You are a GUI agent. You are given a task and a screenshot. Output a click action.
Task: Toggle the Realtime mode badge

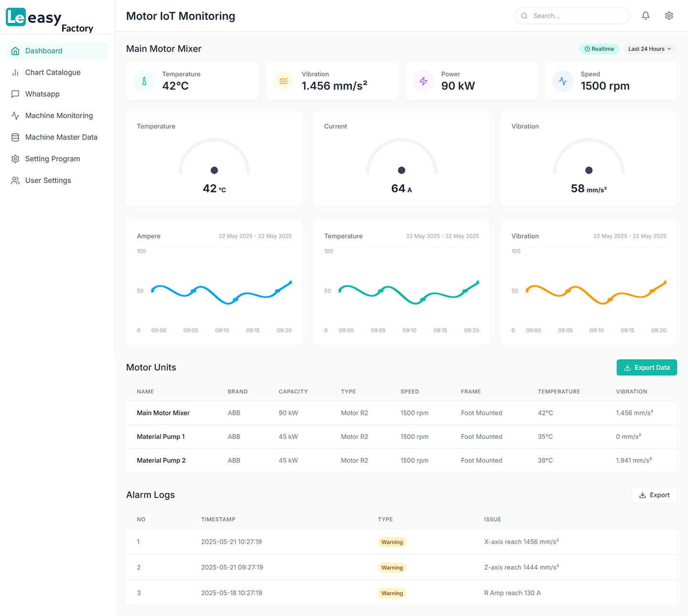[x=599, y=49]
